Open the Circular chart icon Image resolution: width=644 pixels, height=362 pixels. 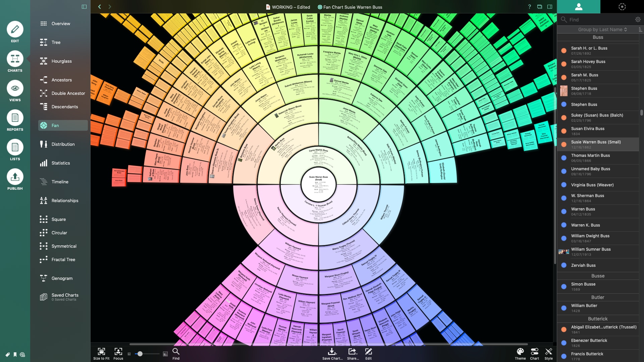coord(44,233)
